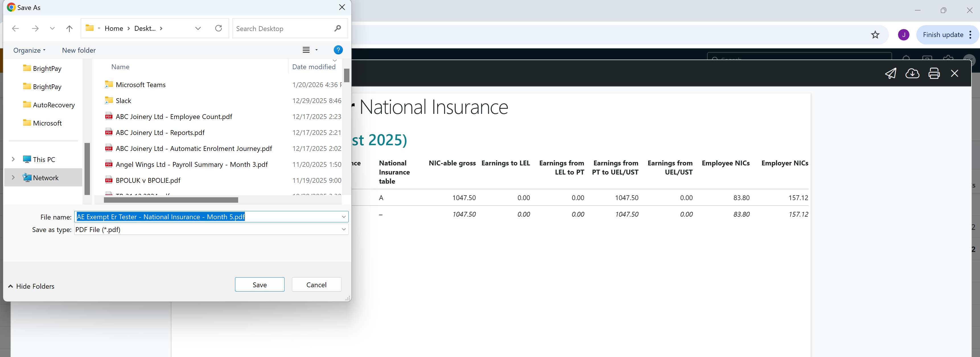
Task: Select the first BrightPay folder in sidebar
Action: tap(43, 69)
